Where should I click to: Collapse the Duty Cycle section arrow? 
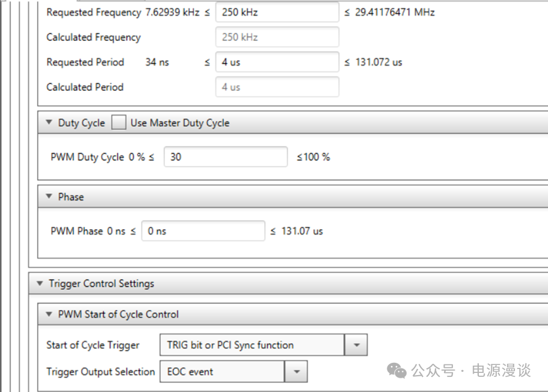pos(48,123)
